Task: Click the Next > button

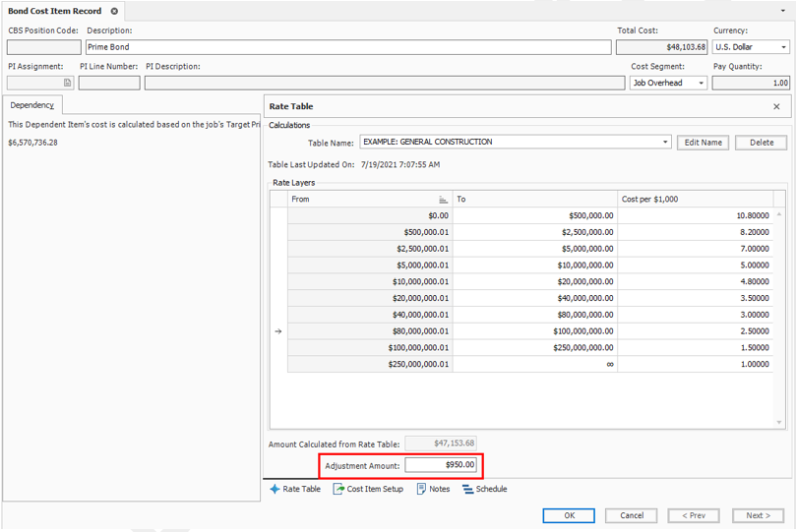Action: click(758, 515)
